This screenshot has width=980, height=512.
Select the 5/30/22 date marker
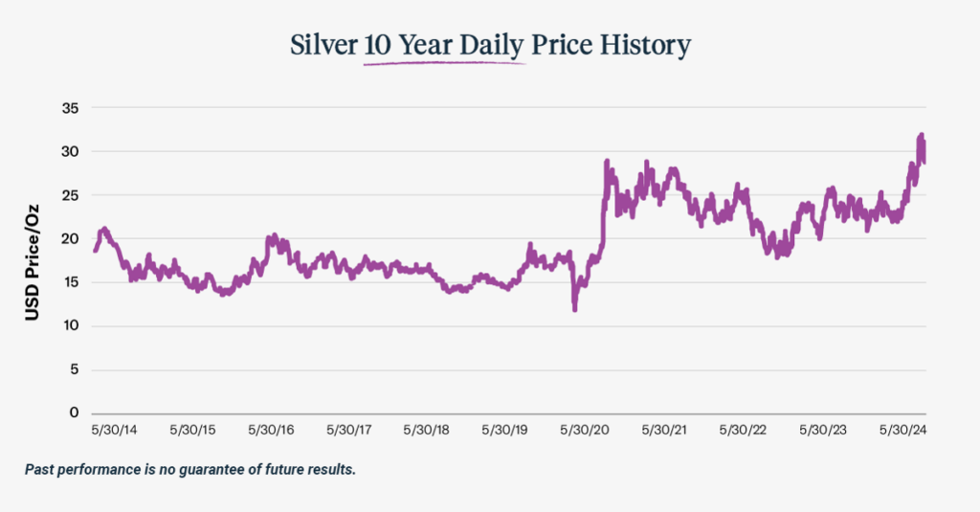tap(743, 431)
